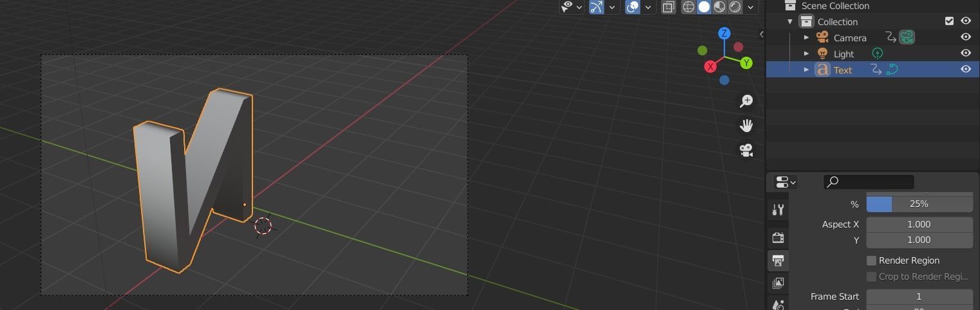Toggle the viewport gizmos button
980x310 pixels.
pos(596,6)
